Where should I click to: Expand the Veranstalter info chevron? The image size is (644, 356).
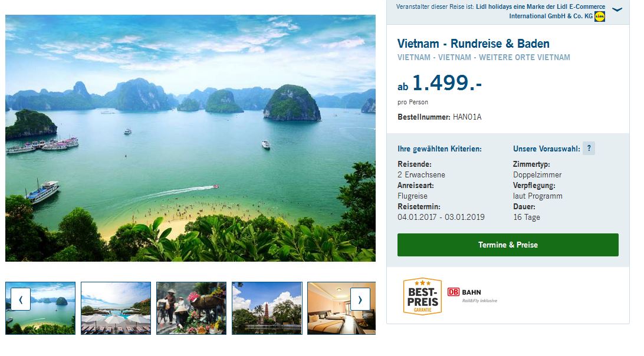point(617,9)
